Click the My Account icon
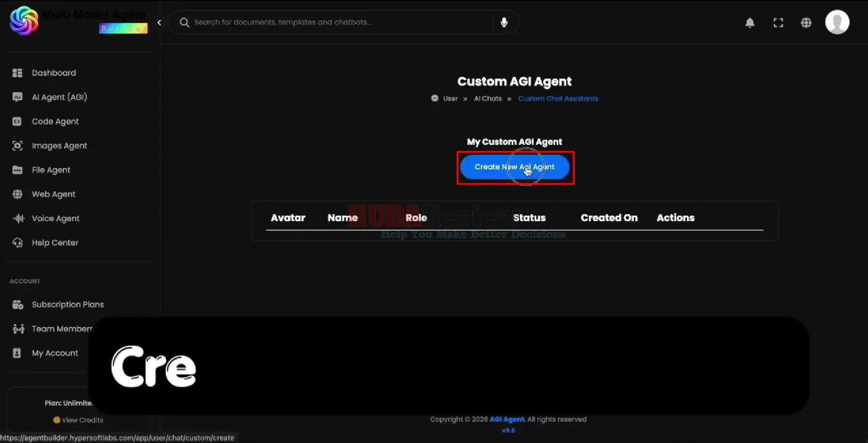 click(x=17, y=353)
